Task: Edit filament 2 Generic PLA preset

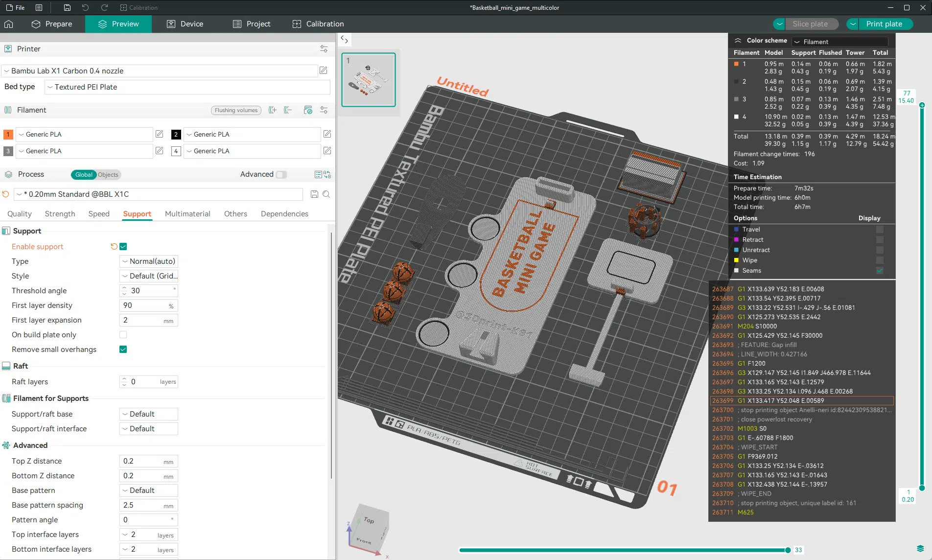Action: point(327,134)
